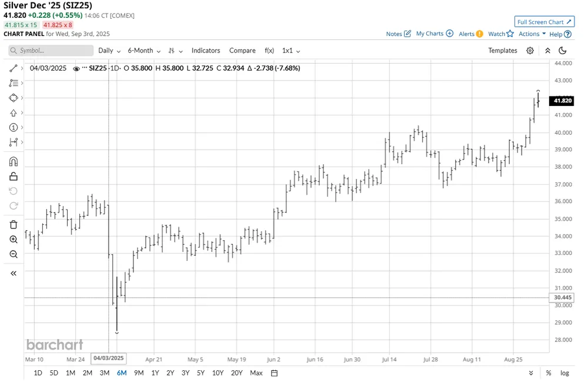Select the Compare menu item
This screenshot has height=392, width=588.
(242, 51)
